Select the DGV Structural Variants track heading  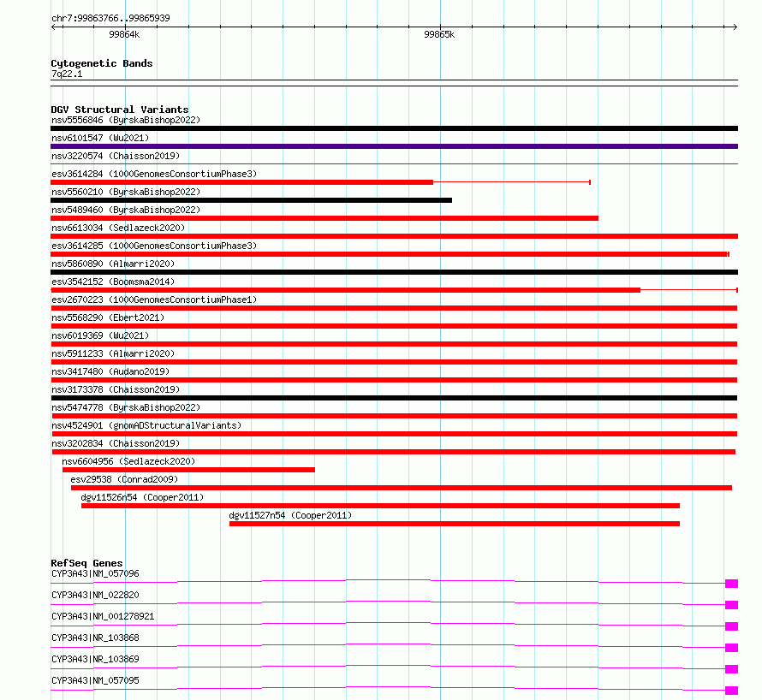tap(120, 110)
